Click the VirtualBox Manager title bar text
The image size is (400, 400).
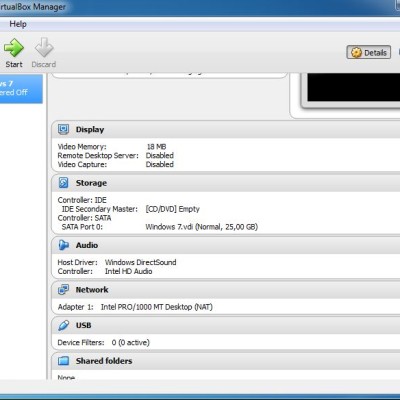pyautogui.click(x=33, y=7)
